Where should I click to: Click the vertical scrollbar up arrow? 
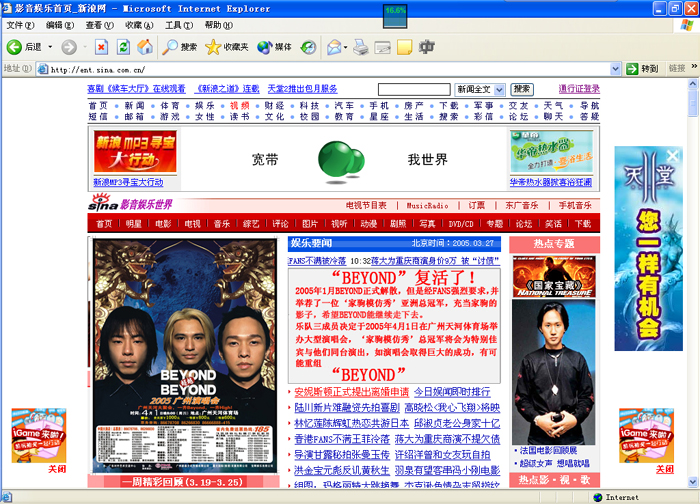(692, 83)
